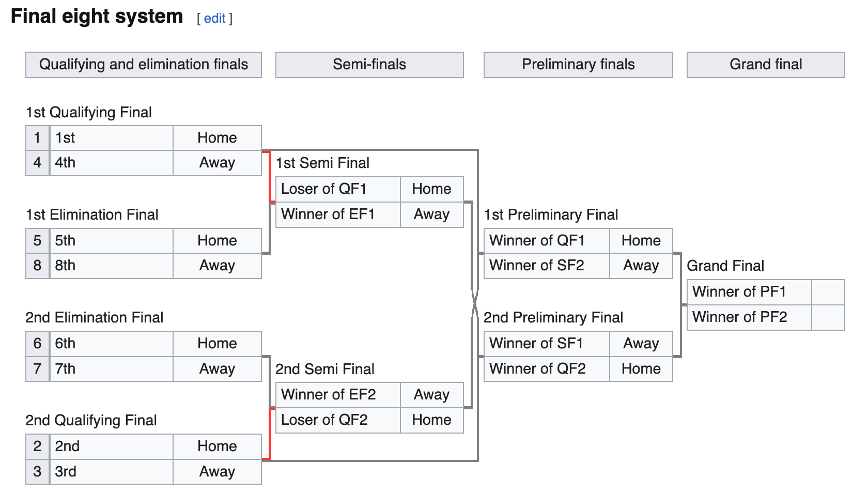The image size is (868, 493).
Task: Select the Winner of EF2 cell
Action: [x=338, y=395]
